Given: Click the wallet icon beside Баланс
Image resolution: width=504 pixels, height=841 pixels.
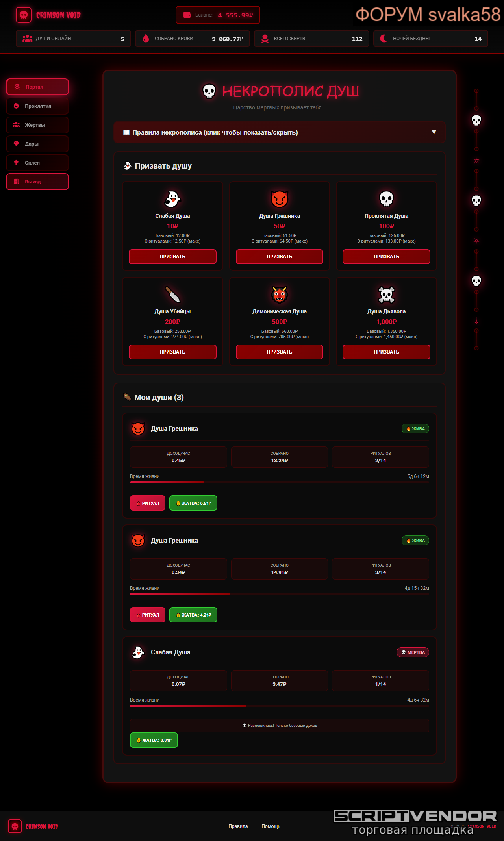Looking at the screenshot, I should (x=187, y=15).
